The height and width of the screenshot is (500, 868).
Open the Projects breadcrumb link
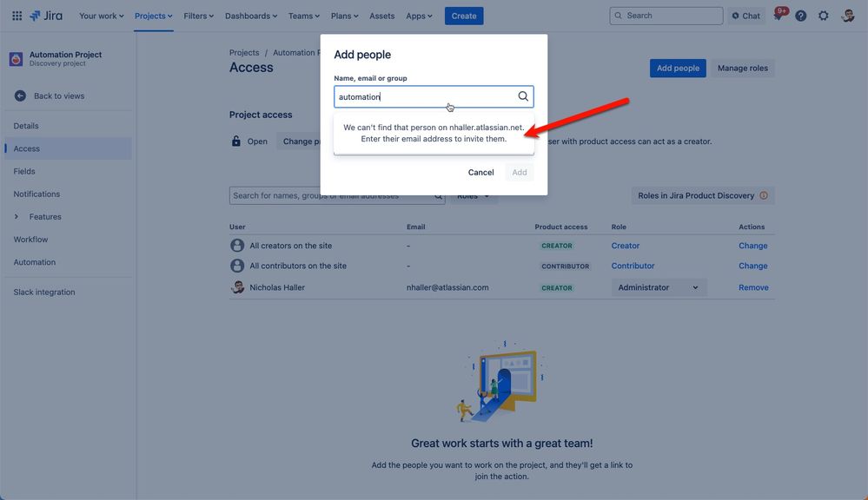244,53
